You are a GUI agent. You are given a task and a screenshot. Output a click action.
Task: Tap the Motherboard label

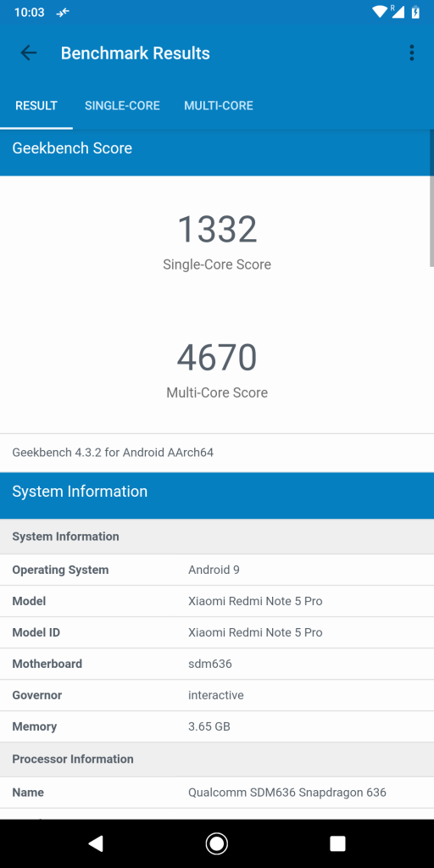47,664
